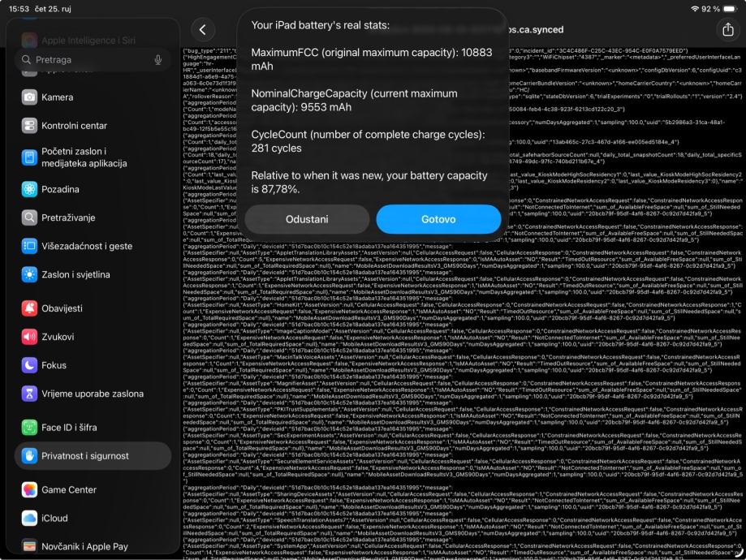
Task: Open Obavijesti settings row
Action: [93, 308]
